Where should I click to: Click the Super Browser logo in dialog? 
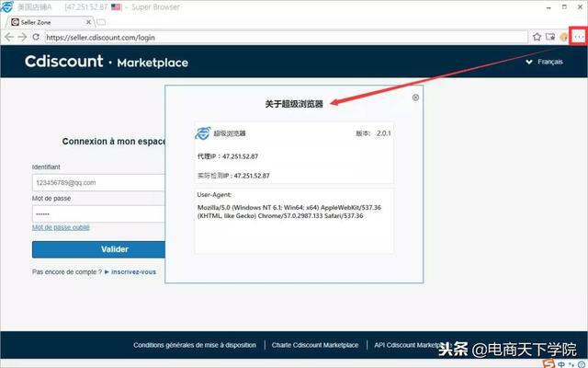tap(203, 133)
